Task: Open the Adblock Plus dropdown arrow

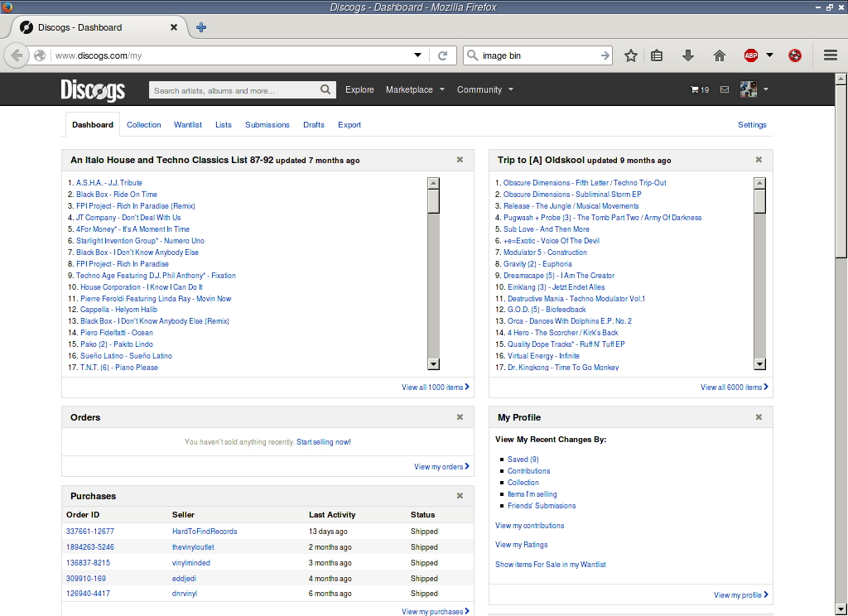Action: tap(769, 55)
